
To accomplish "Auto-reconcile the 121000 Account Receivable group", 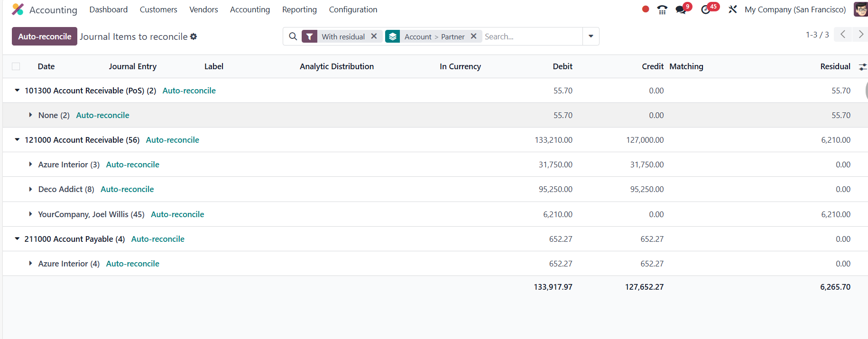I will (172, 140).
